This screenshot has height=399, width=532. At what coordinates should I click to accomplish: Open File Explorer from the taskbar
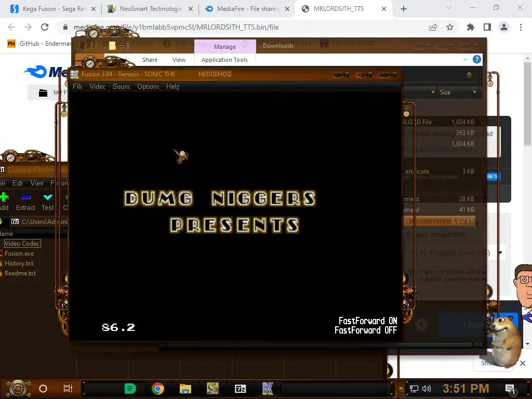pyautogui.click(x=185, y=389)
